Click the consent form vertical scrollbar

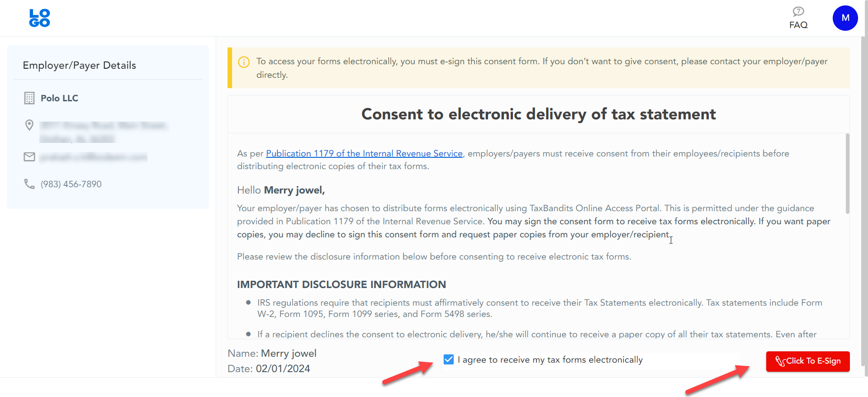point(847,173)
